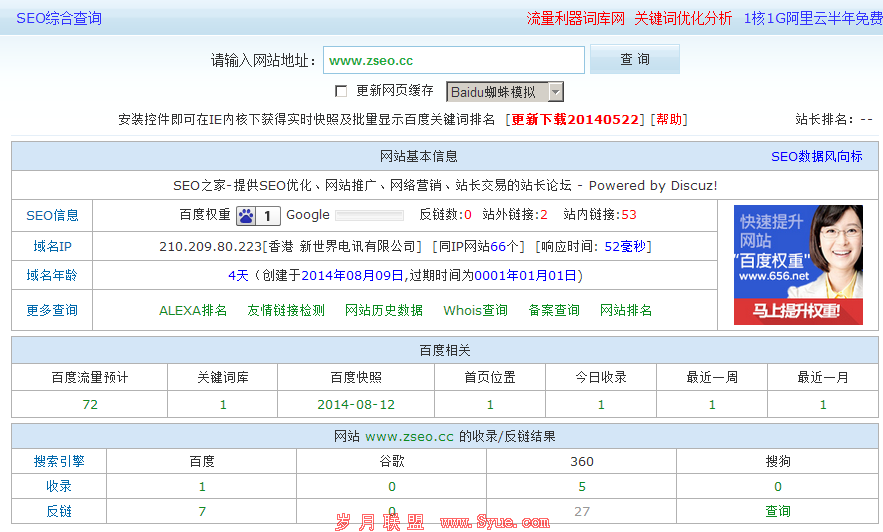Click the 360 反链 count 27
Viewport: 883px width, 532px height.
click(582, 511)
